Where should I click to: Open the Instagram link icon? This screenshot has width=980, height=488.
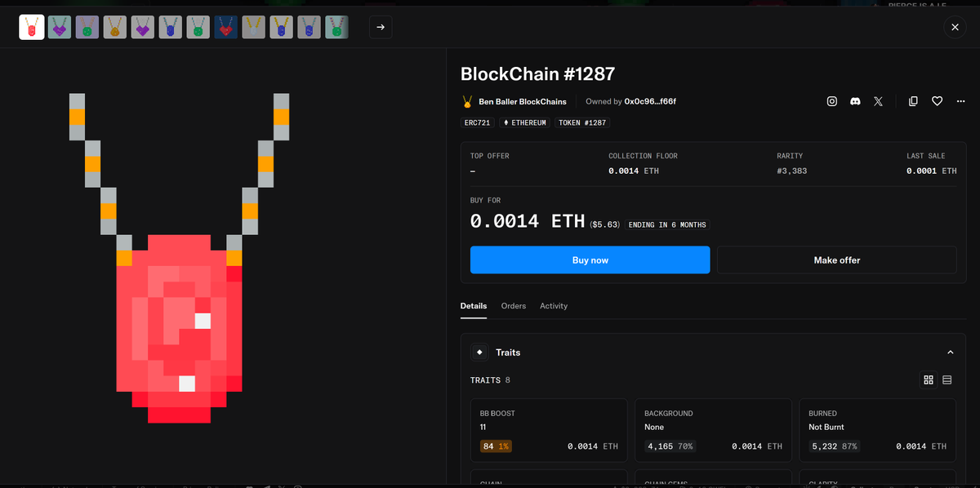tap(831, 101)
